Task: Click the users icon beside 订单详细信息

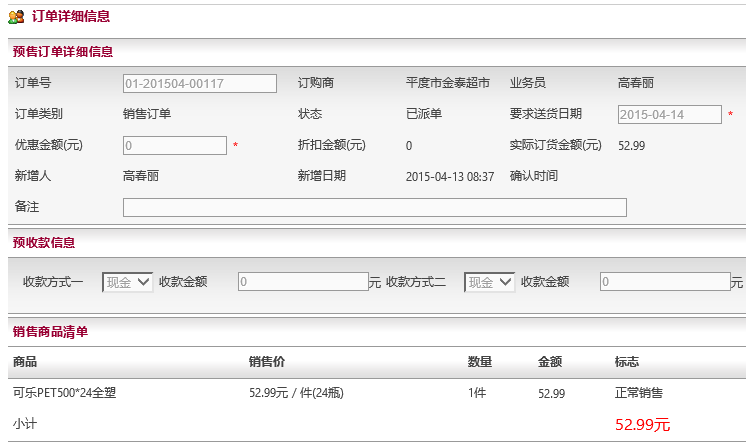Action: 16,17
